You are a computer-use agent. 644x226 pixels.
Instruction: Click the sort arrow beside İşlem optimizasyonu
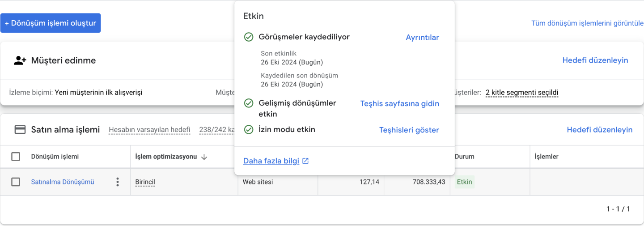click(x=204, y=157)
